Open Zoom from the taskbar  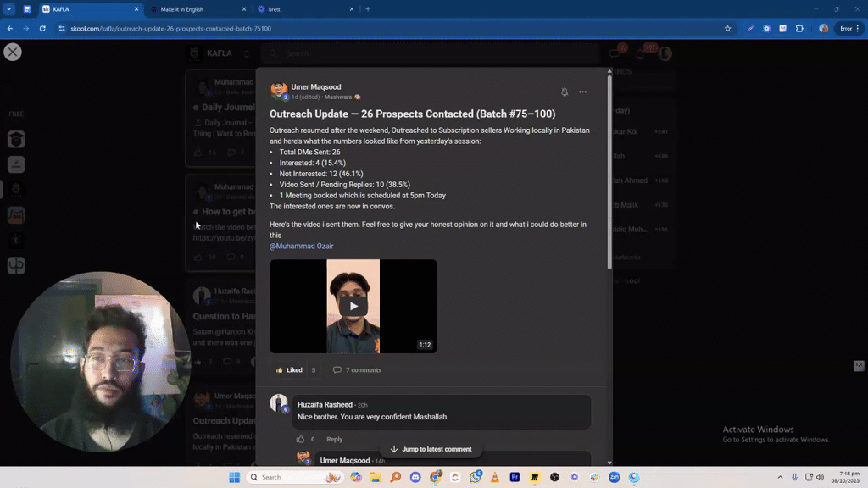(x=615, y=477)
